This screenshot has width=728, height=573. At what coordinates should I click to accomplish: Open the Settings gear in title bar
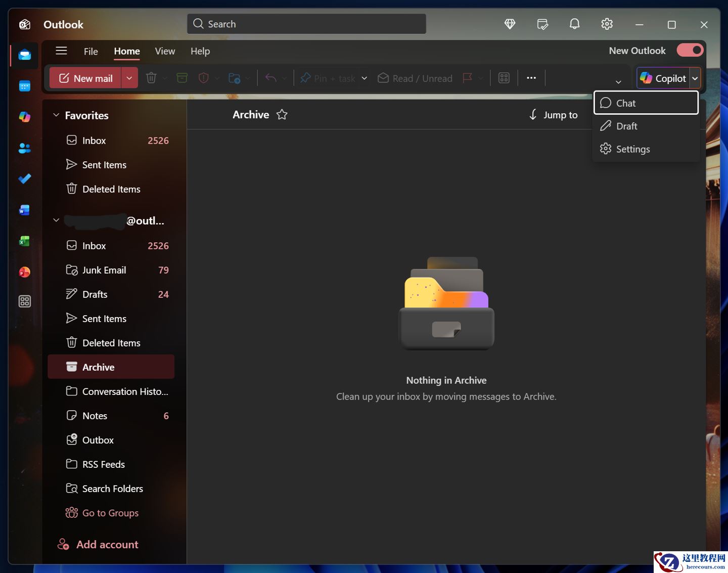pyautogui.click(x=607, y=24)
